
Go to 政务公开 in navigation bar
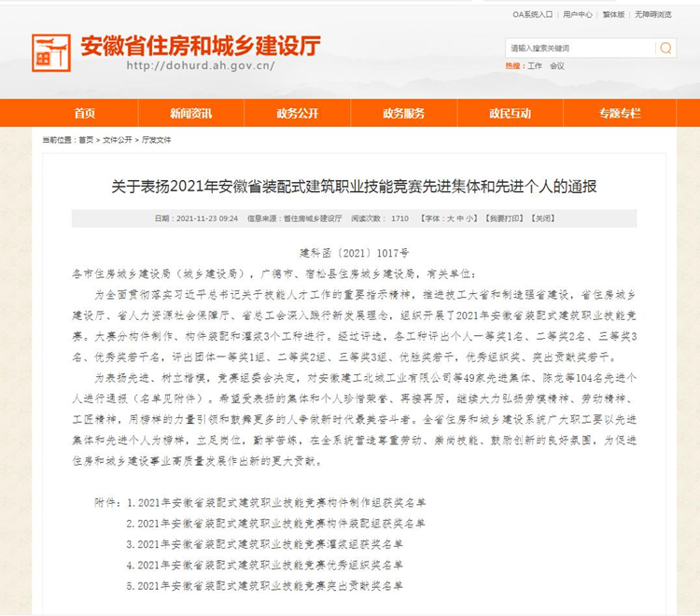(297, 113)
